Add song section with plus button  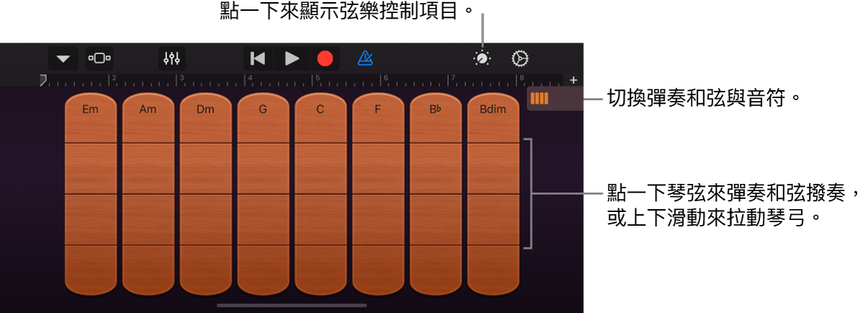[573, 80]
